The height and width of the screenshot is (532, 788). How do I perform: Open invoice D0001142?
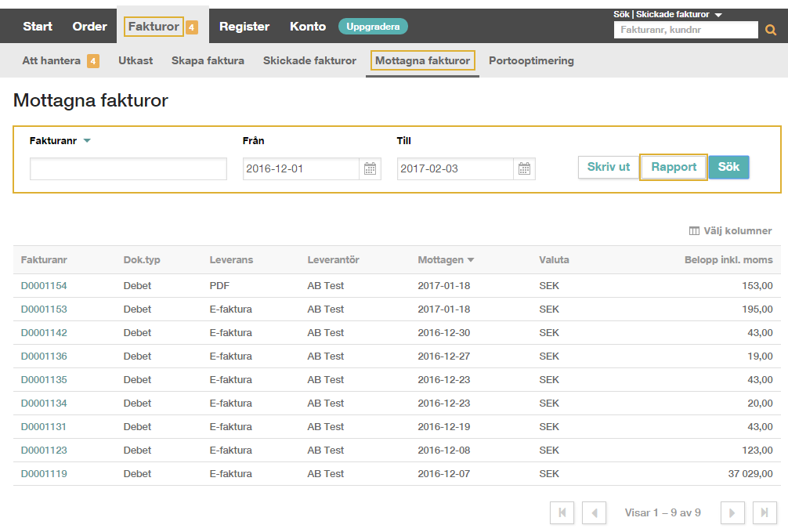[x=44, y=333]
